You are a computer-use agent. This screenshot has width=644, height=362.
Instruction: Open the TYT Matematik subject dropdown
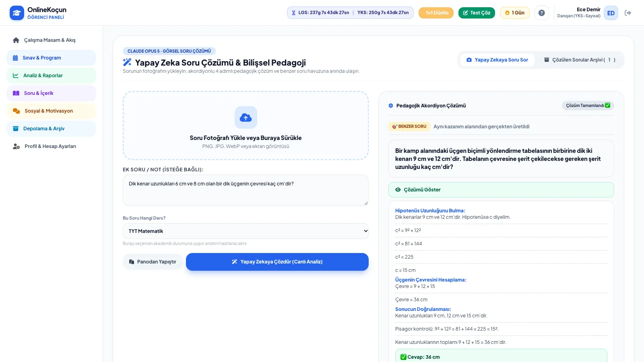pyautogui.click(x=246, y=231)
